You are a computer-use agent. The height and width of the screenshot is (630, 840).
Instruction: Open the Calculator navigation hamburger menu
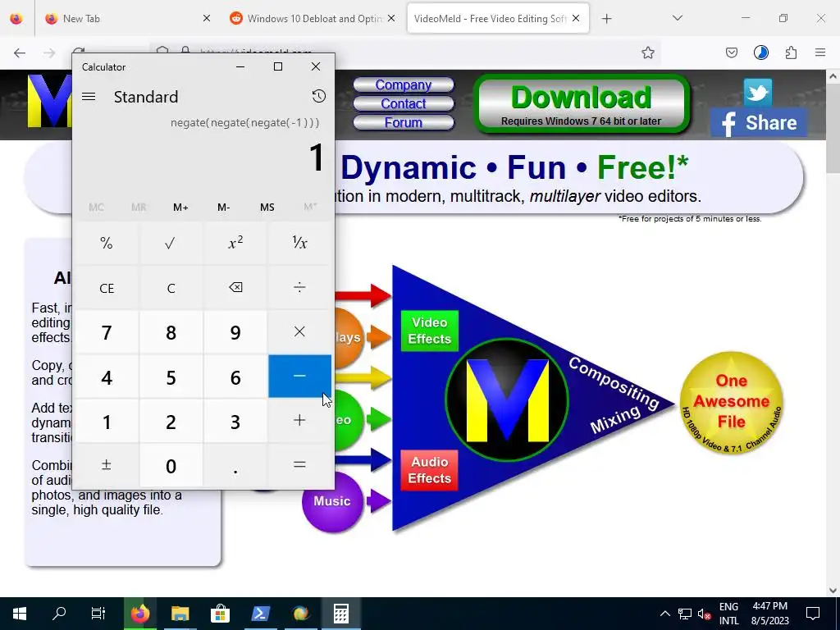89,97
